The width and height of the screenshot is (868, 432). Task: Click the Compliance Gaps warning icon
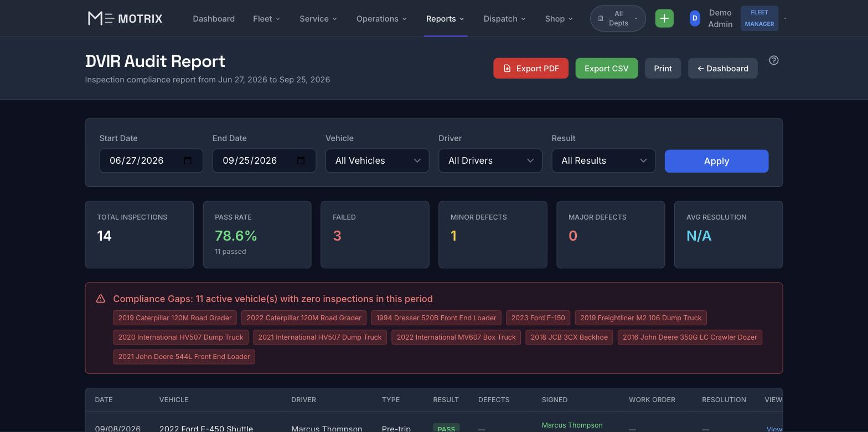pyautogui.click(x=101, y=299)
